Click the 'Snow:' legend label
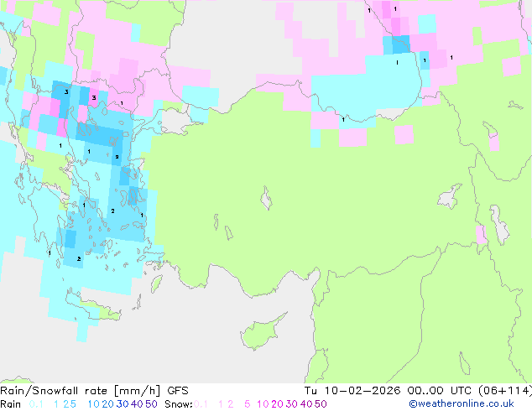Image resolution: width=532 pixels, height=411 pixels. (x=179, y=404)
